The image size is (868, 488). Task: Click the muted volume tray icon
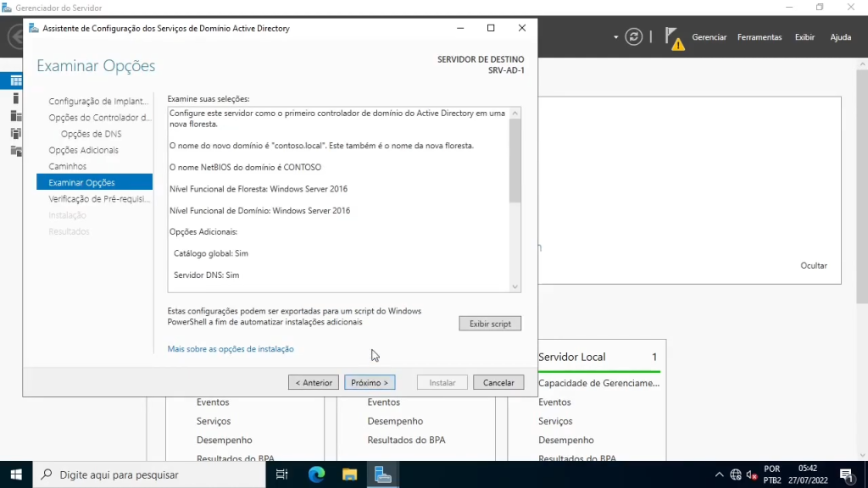[x=752, y=474]
